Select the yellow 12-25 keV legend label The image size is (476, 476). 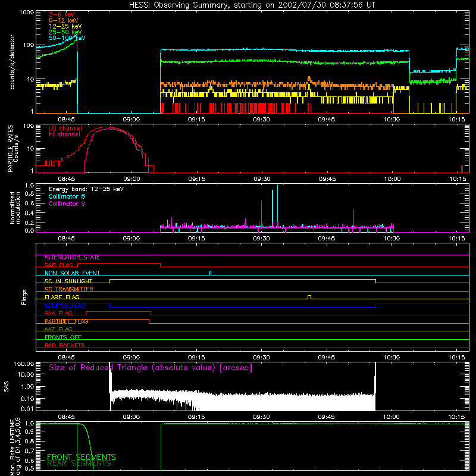click(x=65, y=26)
